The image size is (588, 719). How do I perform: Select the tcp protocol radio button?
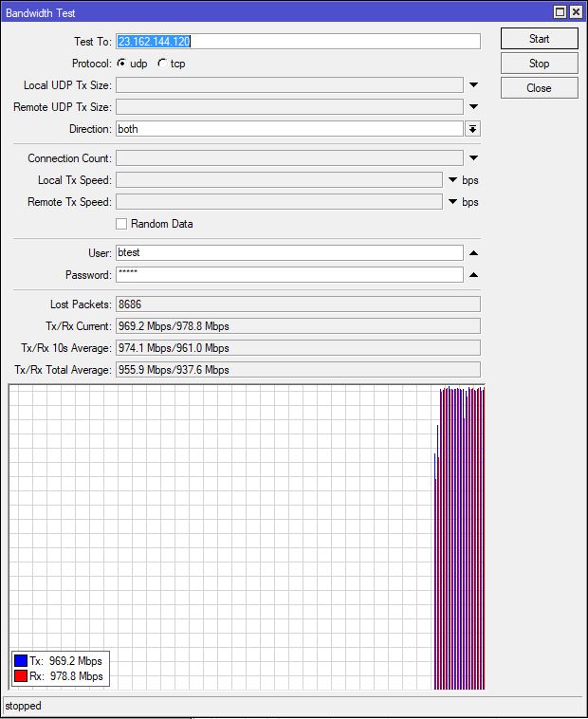pos(161,64)
